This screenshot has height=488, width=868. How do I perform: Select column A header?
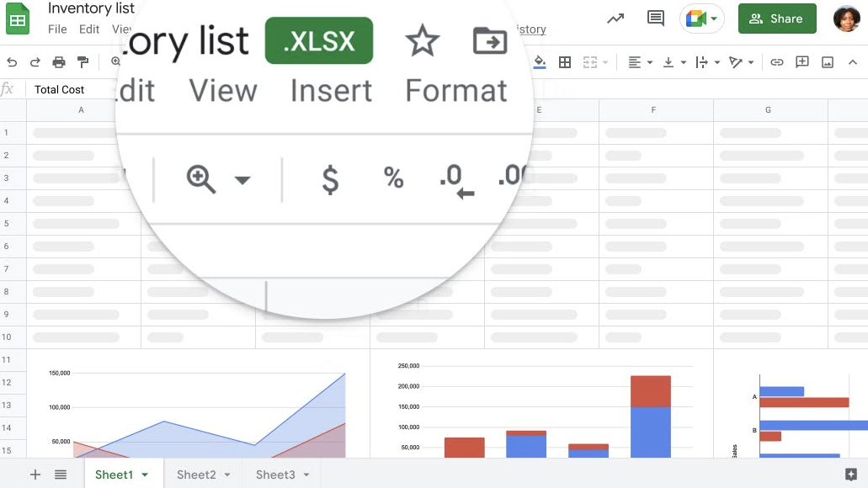[82, 110]
